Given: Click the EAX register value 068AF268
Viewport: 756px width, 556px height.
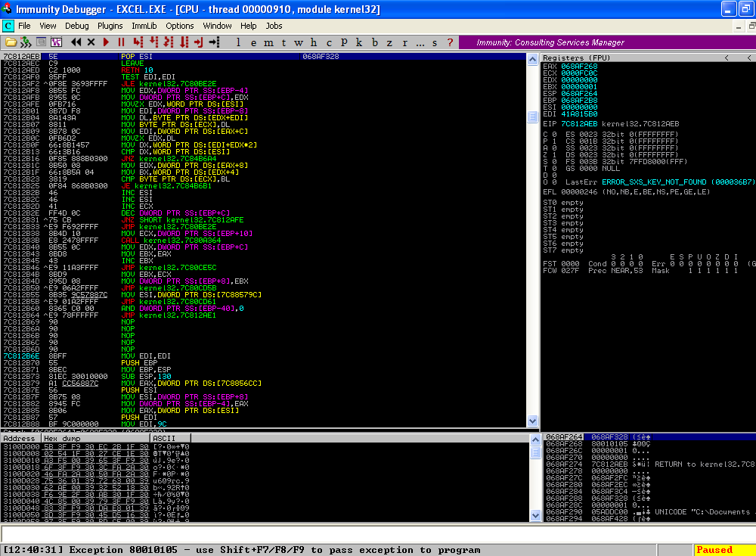Looking at the screenshot, I should click(x=579, y=67).
